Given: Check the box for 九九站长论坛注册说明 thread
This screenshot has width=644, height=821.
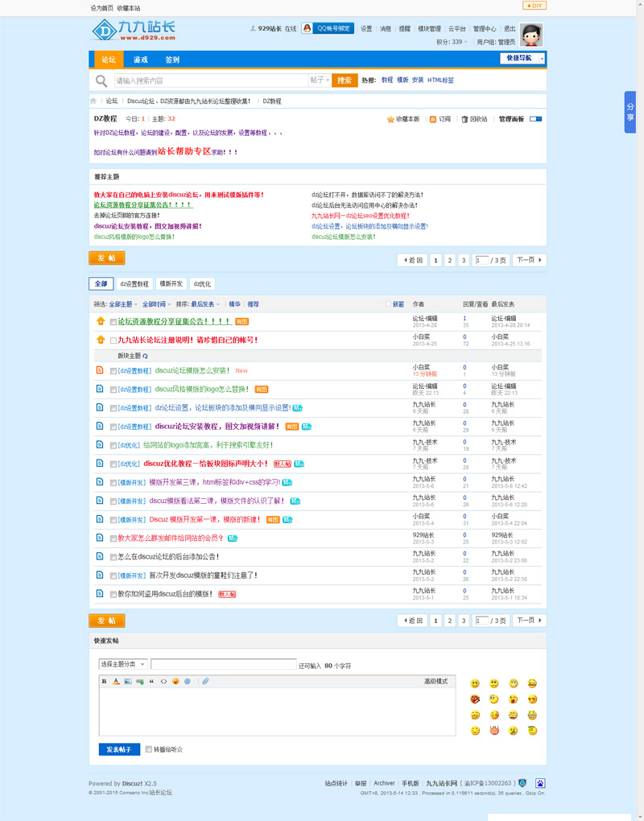Looking at the screenshot, I should click(113, 340).
